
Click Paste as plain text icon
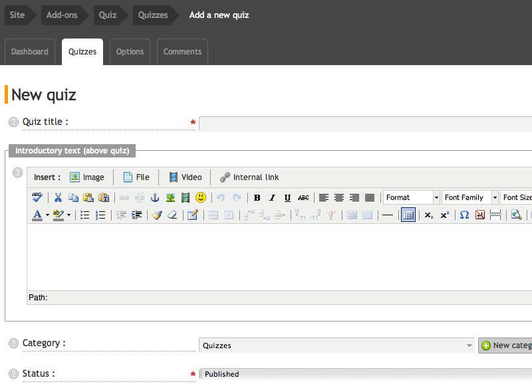(104, 197)
